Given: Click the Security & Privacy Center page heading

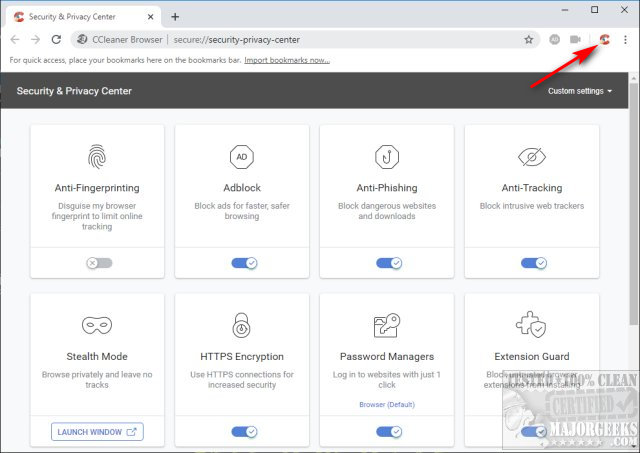Looking at the screenshot, I should tap(74, 91).
